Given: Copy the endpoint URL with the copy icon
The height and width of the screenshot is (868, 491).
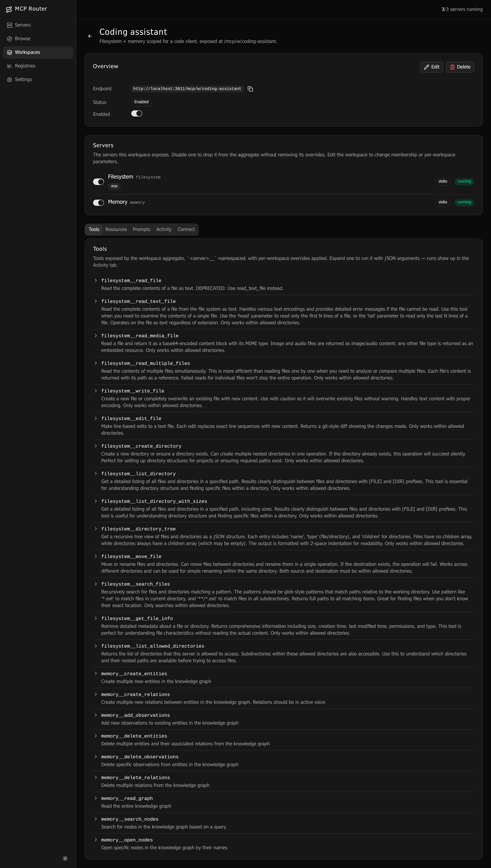Looking at the screenshot, I should pos(250,89).
